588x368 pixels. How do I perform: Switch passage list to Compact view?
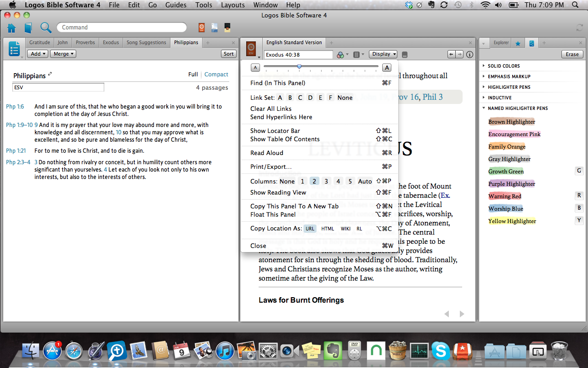pyautogui.click(x=216, y=74)
